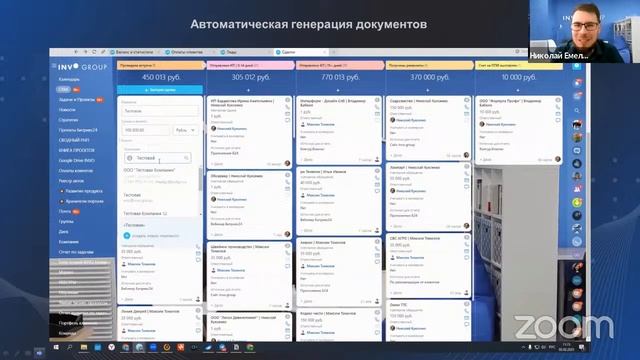
Task: Click the magnifier icon in client search field
Action: 186,158
